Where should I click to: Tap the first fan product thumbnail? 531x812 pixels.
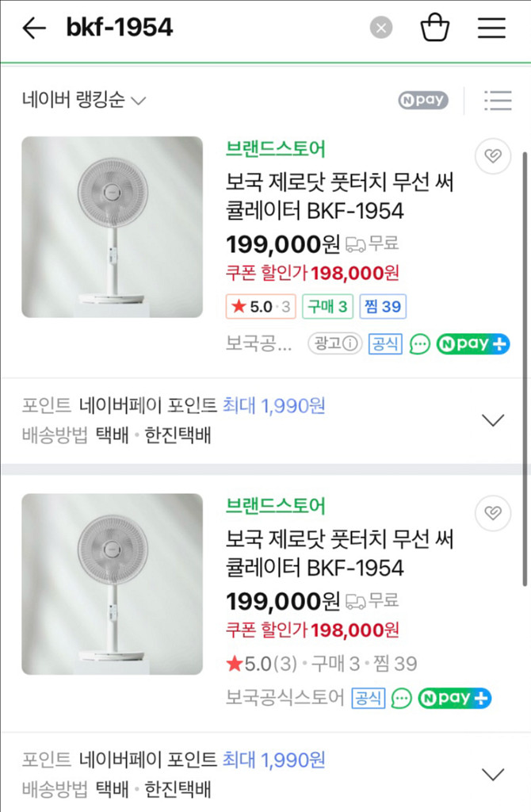point(111,227)
